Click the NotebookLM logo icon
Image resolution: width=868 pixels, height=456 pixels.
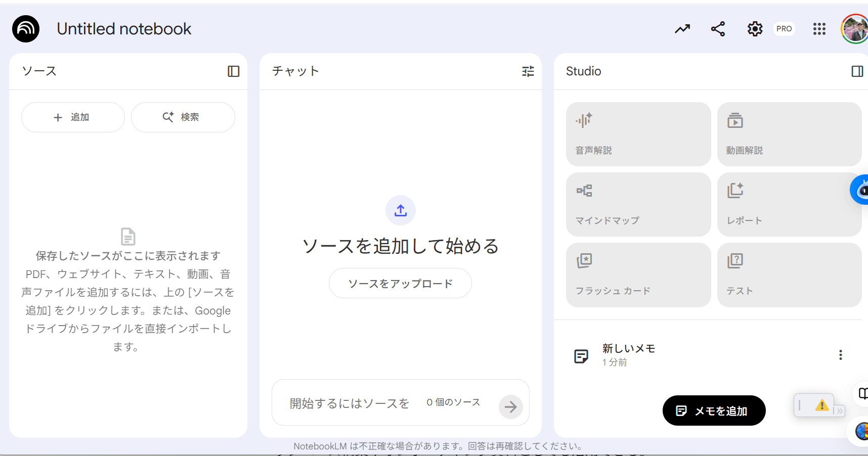click(x=26, y=29)
